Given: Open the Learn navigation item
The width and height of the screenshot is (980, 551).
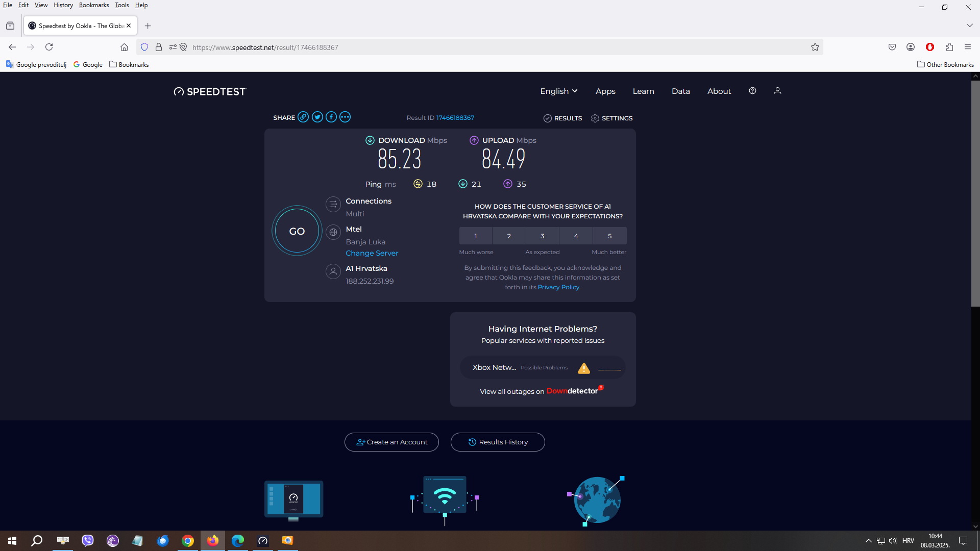Looking at the screenshot, I should (x=643, y=91).
